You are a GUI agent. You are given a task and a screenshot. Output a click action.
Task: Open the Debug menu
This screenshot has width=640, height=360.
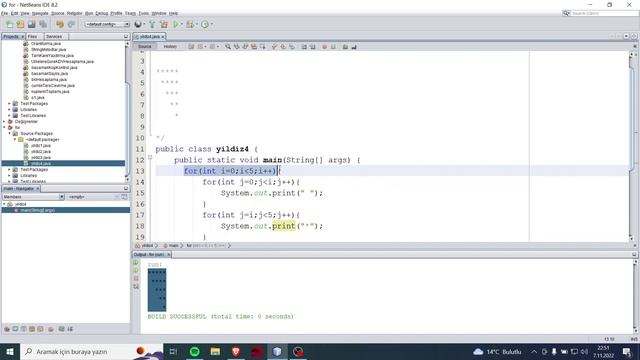coord(102,13)
